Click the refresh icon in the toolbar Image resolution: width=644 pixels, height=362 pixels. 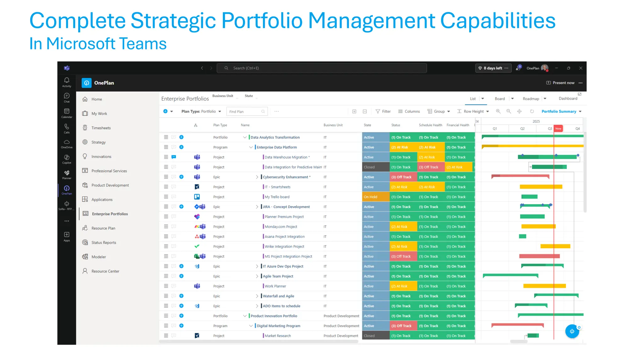532,111
